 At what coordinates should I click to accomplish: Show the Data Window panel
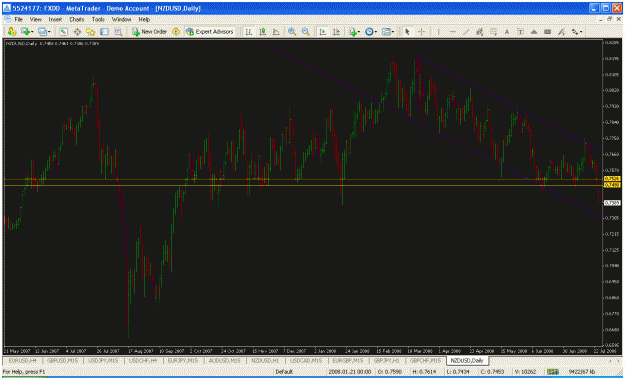point(77,32)
